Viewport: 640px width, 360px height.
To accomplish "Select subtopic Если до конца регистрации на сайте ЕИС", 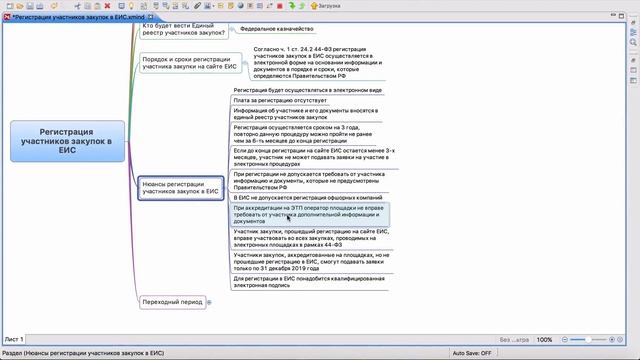I will (x=314, y=157).
